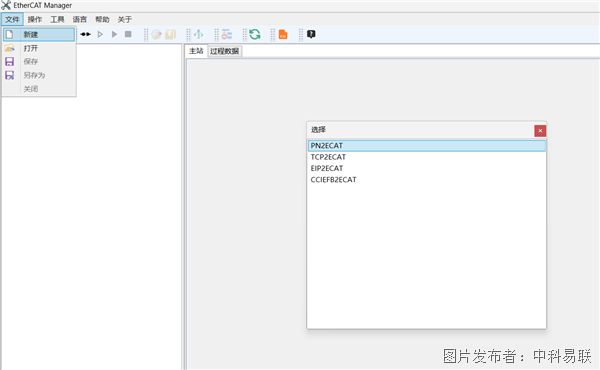
Task: Select CCIEFB2ECAT in the 选择 dialog
Action: pos(427,179)
